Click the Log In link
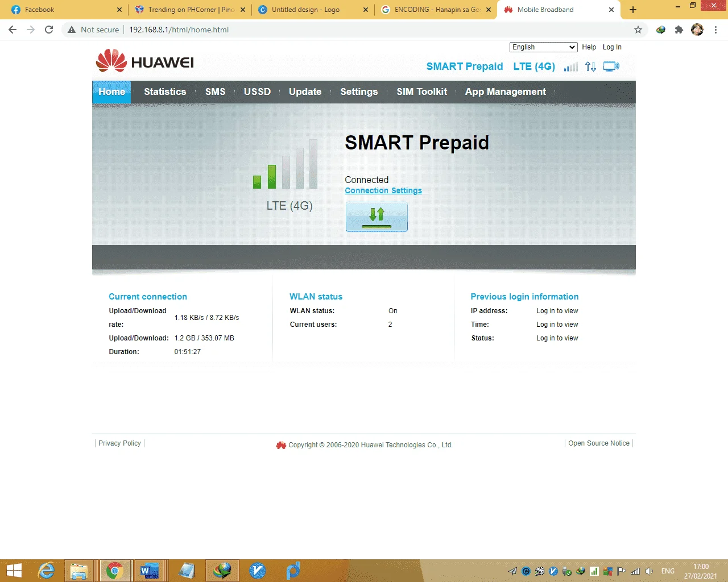 [x=612, y=47]
